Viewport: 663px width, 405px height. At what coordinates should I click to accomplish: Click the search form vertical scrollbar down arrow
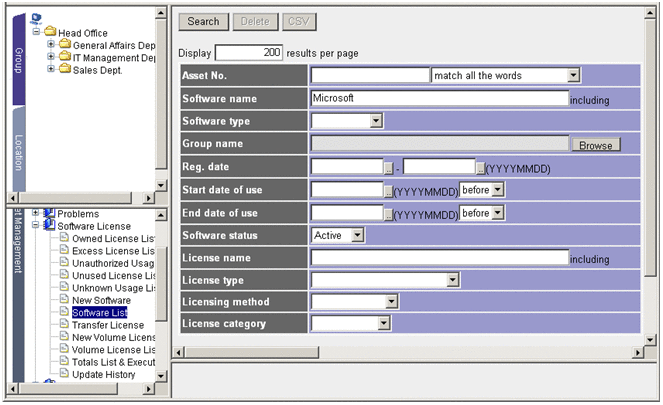pos(650,339)
